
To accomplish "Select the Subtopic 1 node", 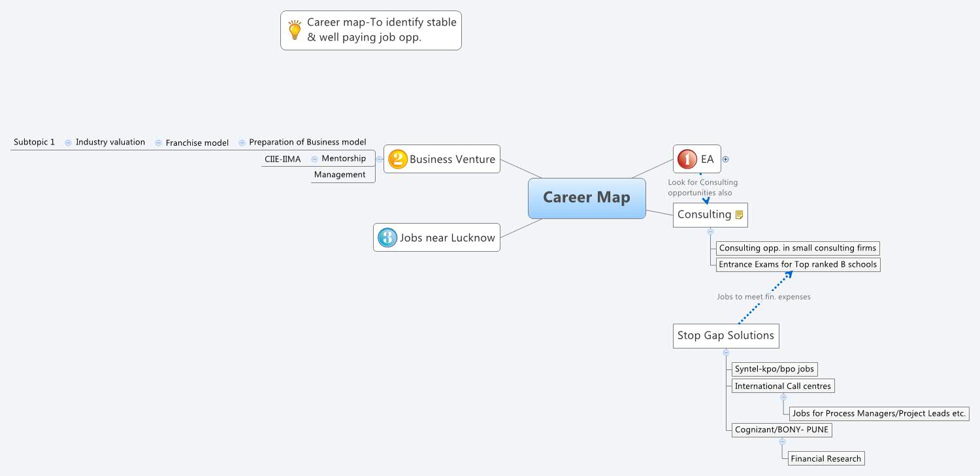I will 34,141.
